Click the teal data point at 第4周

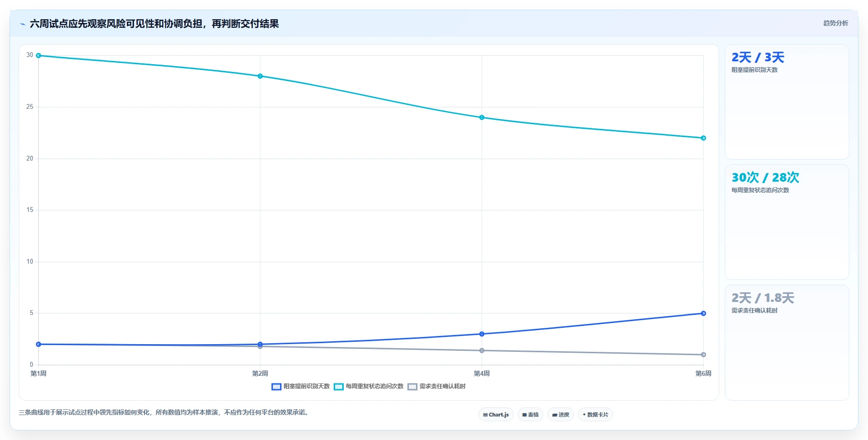click(482, 117)
